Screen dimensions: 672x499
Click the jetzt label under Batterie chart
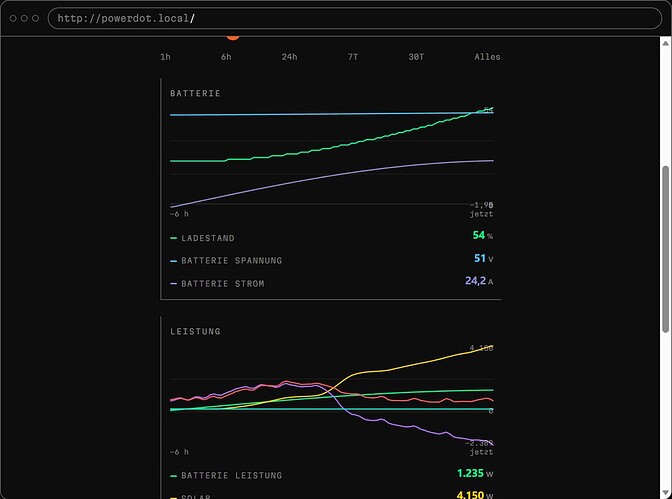(x=481, y=213)
